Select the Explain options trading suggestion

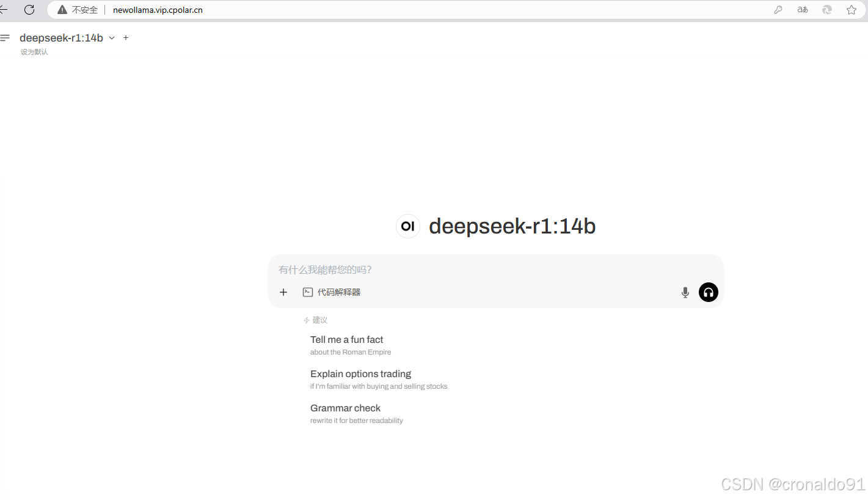pyautogui.click(x=360, y=374)
